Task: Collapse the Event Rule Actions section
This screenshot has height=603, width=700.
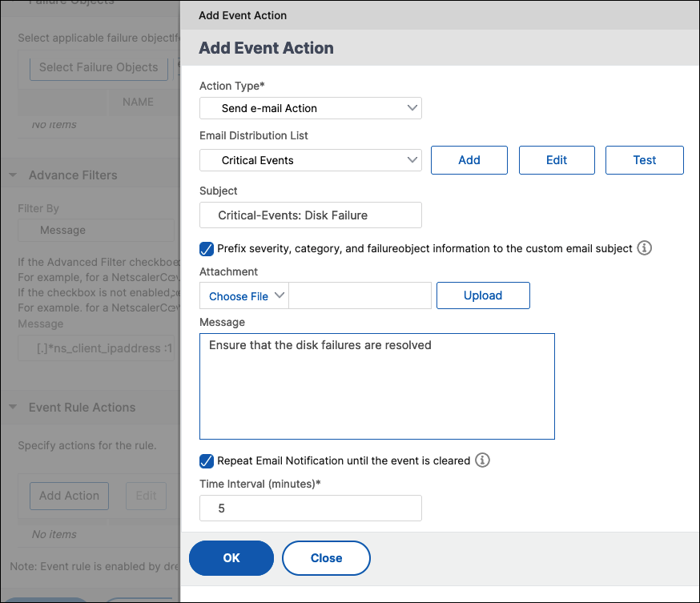Action: (13, 407)
